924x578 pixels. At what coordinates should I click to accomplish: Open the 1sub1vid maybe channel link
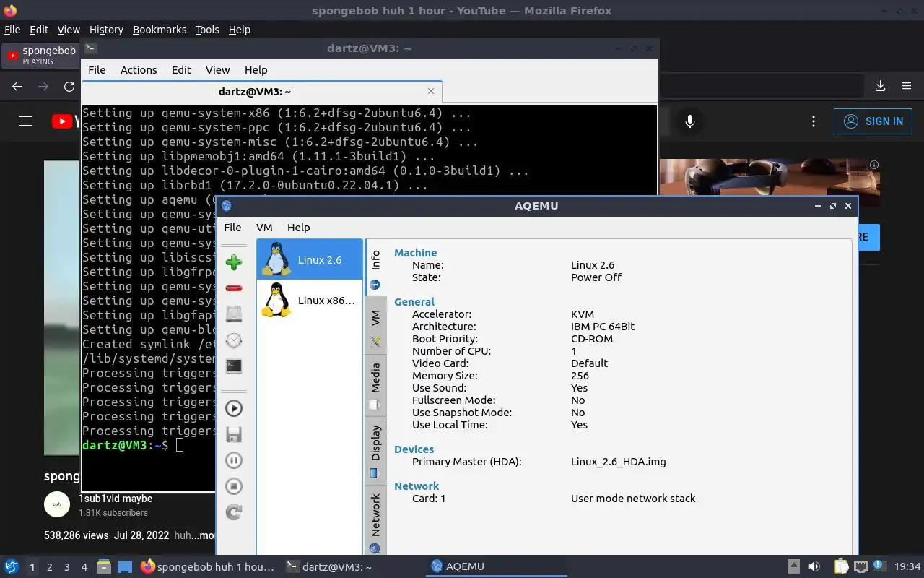click(x=115, y=499)
